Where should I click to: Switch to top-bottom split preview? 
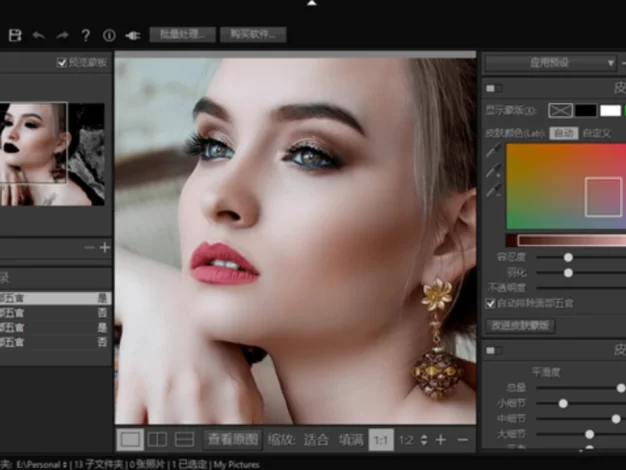pyautogui.click(x=184, y=440)
